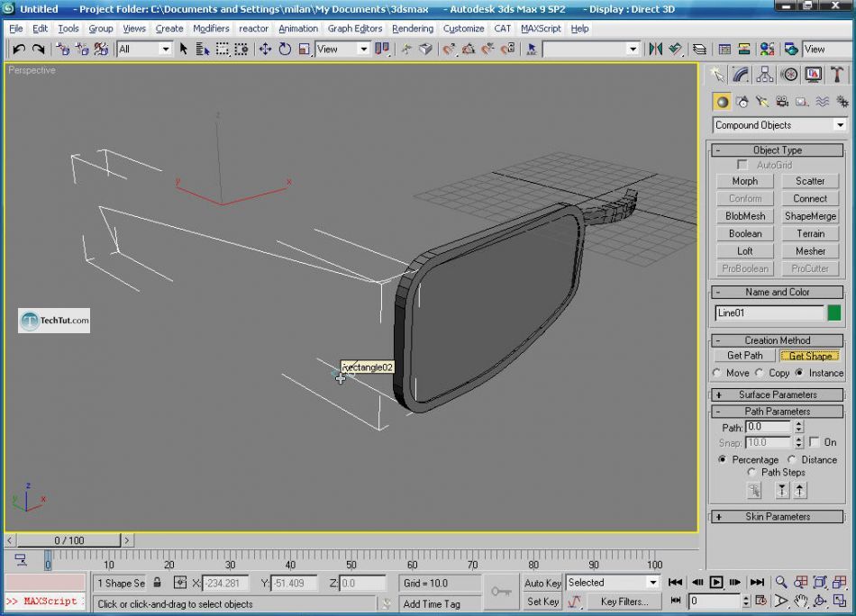
Task: Open the Graph Editors menu
Action: (x=355, y=29)
